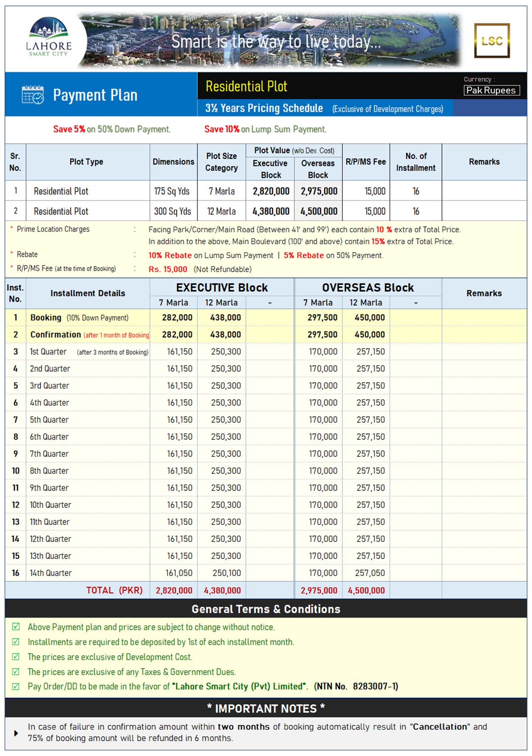
Task: Select the 4,380,000 Executive Block plot value cell
Action: coord(271,211)
